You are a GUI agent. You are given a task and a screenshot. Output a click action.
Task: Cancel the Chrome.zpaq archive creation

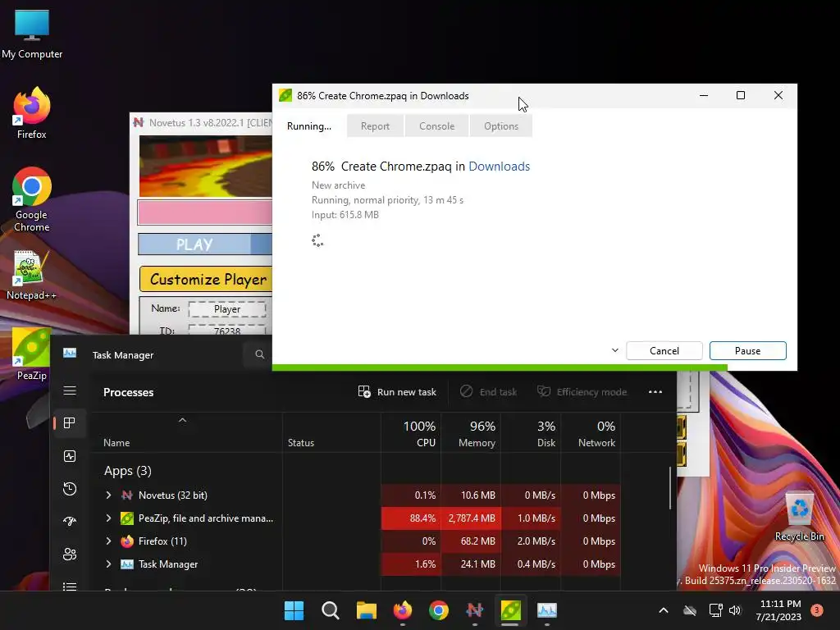pos(664,351)
